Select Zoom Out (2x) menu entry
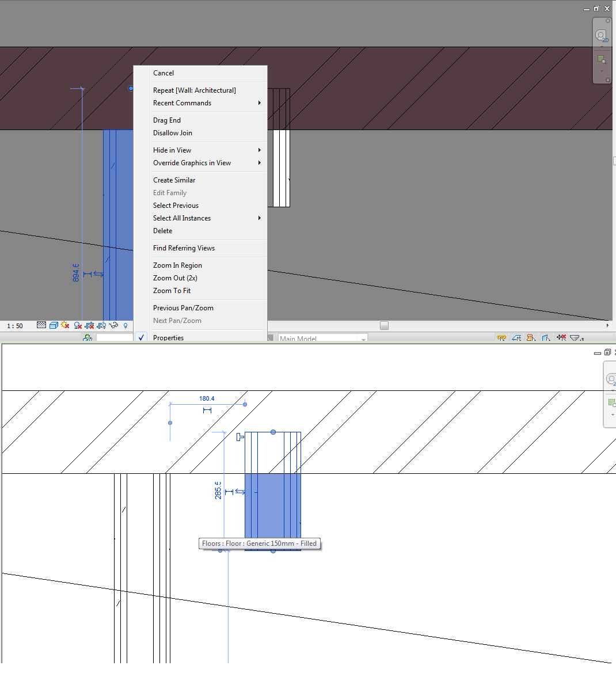Image resolution: width=616 pixels, height=688 pixels. 200,278
